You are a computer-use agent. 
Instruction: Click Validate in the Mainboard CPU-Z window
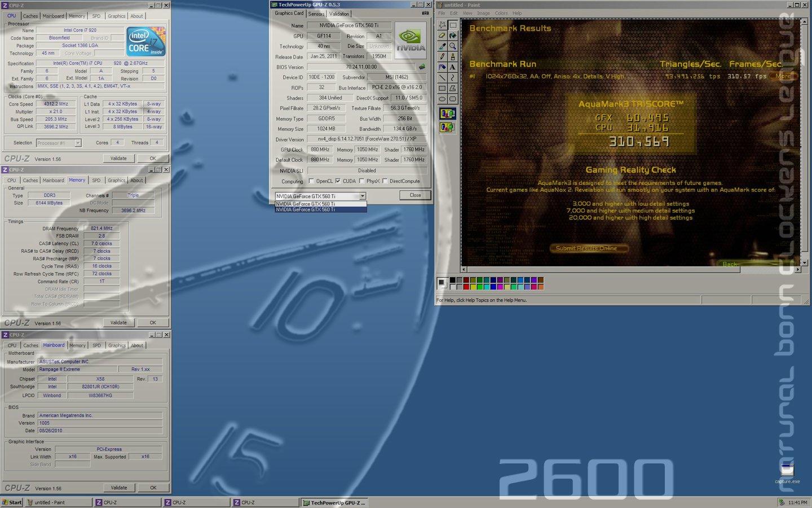[x=119, y=488]
